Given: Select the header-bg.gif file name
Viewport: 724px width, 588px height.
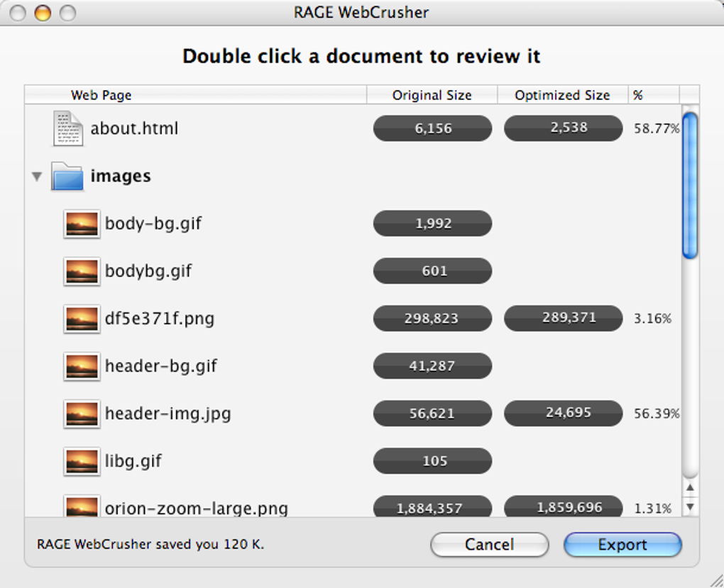Looking at the screenshot, I should (160, 367).
